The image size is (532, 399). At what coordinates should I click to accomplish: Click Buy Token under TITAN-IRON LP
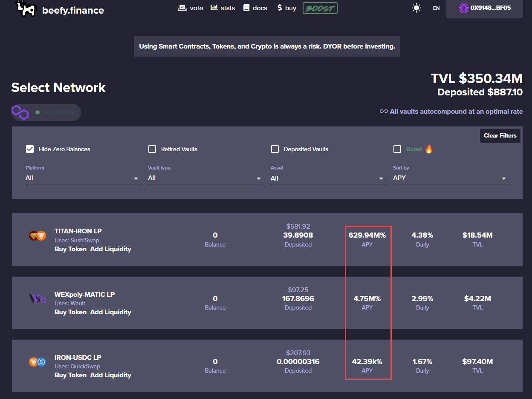click(70, 249)
